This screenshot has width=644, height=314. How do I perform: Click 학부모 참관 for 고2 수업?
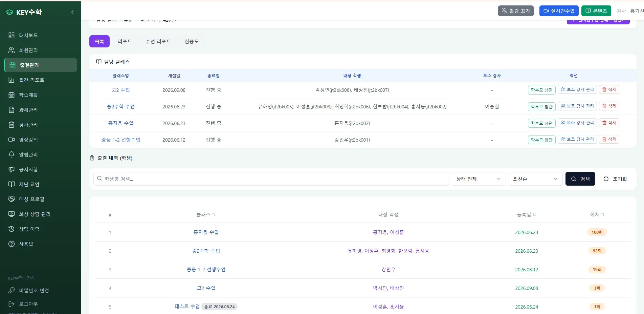pos(541,90)
